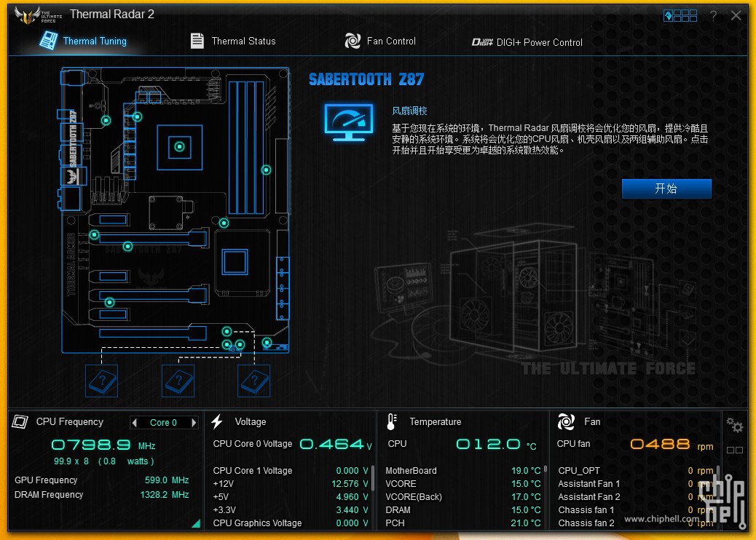Open monitor settings via the gears icon
Viewport: 756px width, 540px height.
click(735, 424)
